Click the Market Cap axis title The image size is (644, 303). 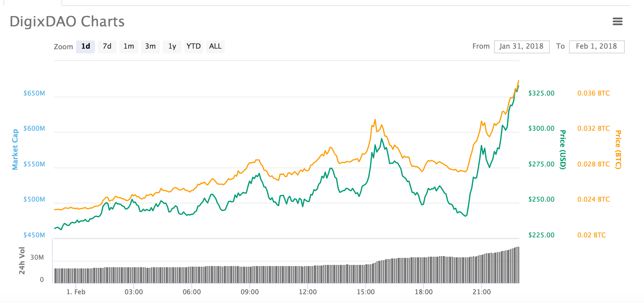click(x=15, y=149)
